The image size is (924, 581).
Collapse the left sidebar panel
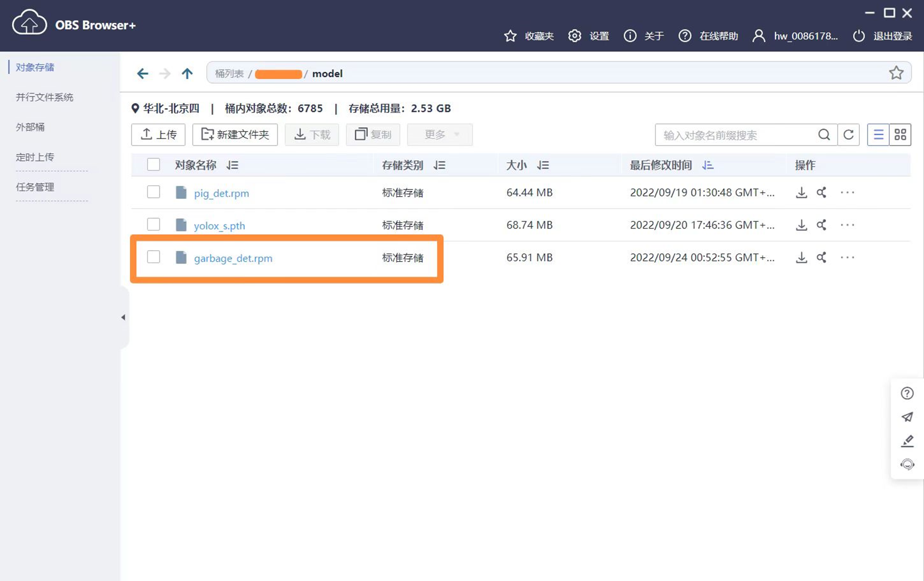pos(123,317)
